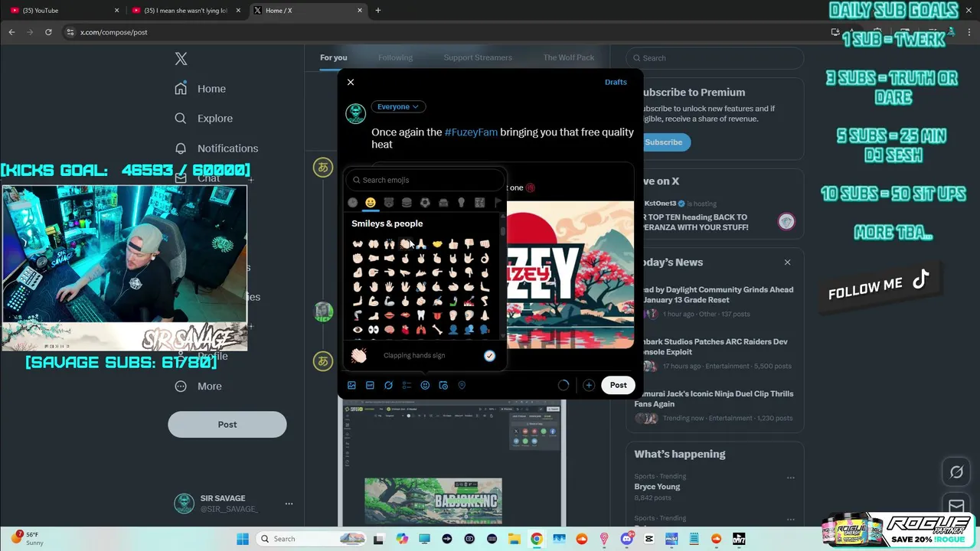980x551 pixels.
Task: Insert the bone emoji
Action: click(437, 330)
